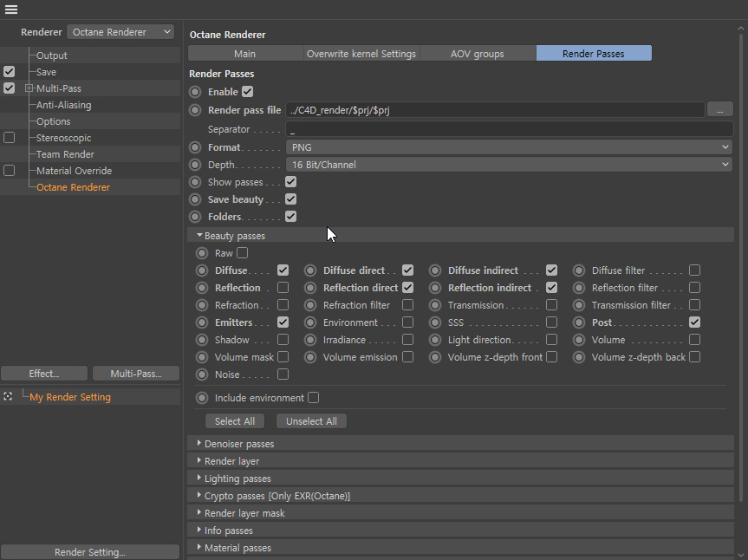Expand the Render layer section

(x=199, y=461)
